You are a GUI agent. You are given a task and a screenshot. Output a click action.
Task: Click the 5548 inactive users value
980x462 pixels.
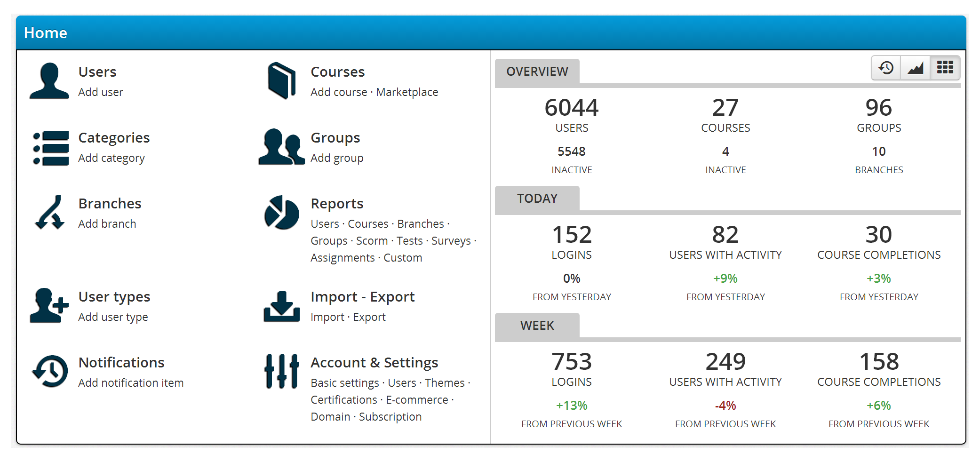572,151
